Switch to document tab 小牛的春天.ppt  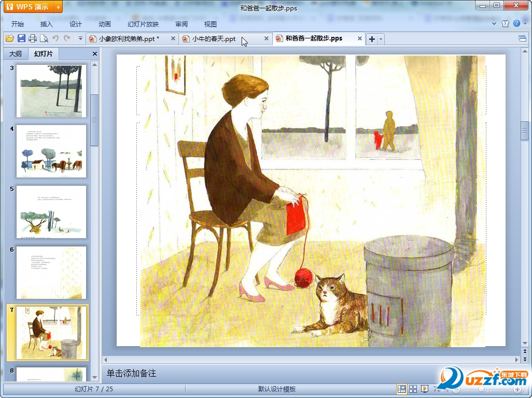pos(214,39)
